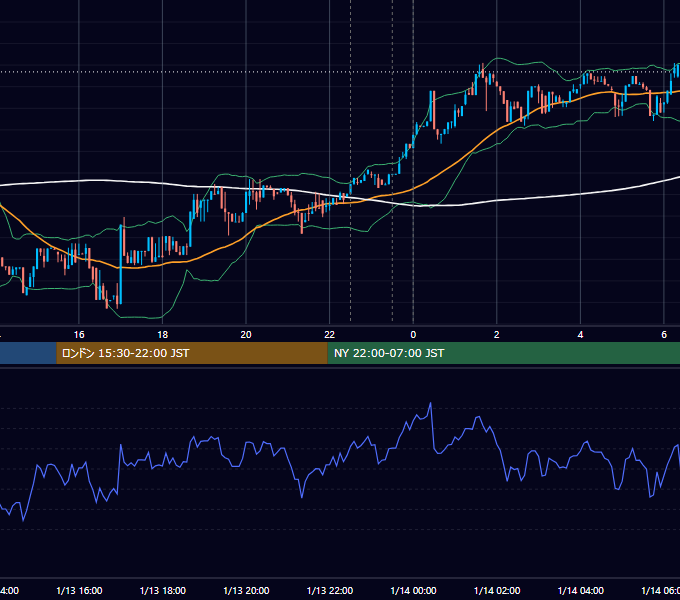The width and height of the screenshot is (680, 600).
Task: Click the NY 22:00-07:00 JST session bar
Action: click(x=504, y=353)
